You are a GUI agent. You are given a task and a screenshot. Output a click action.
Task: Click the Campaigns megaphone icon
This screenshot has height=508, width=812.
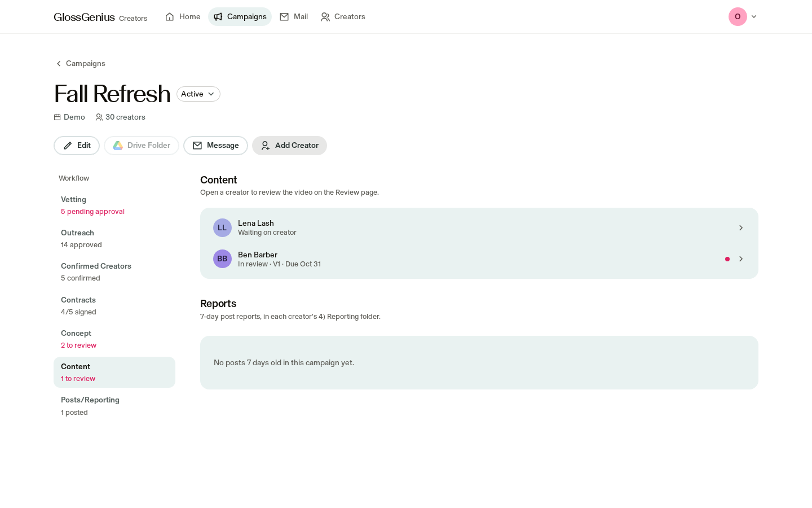click(x=218, y=17)
